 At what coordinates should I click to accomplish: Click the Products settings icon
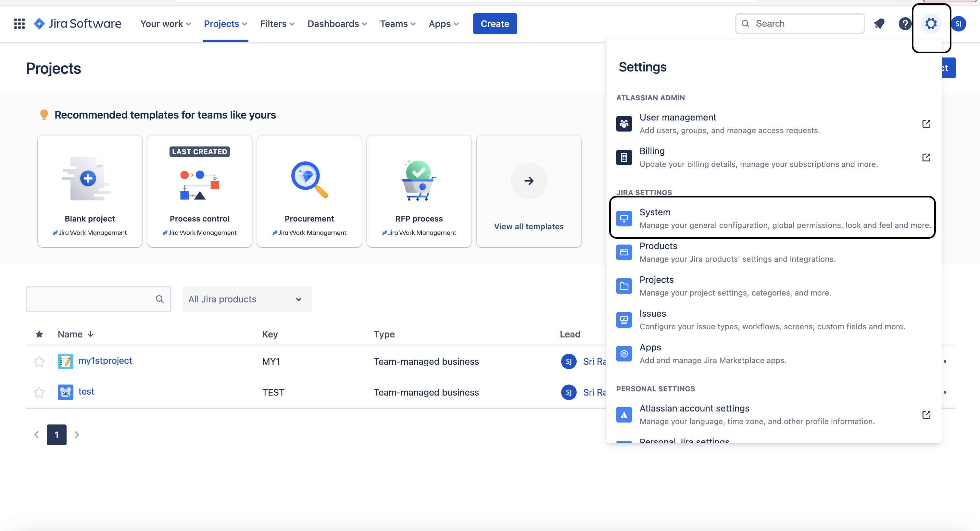pos(624,252)
